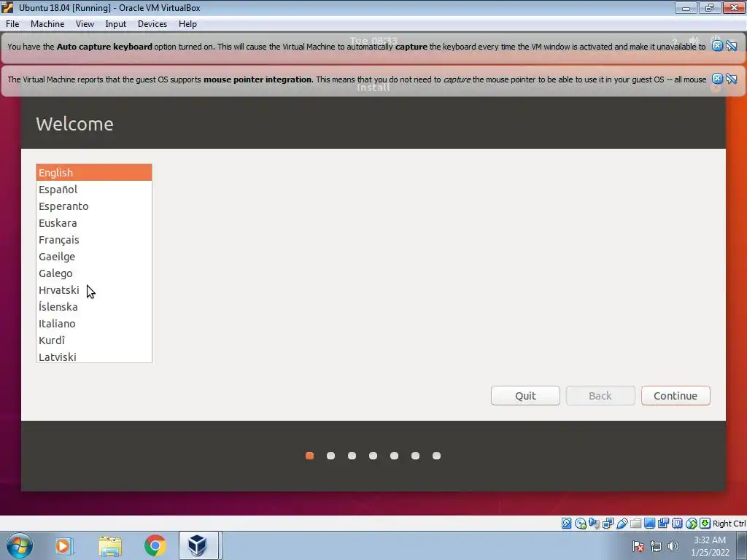The height and width of the screenshot is (560, 747).
Task: Open Windows Explorer from the taskbar
Action: pos(110,545)
